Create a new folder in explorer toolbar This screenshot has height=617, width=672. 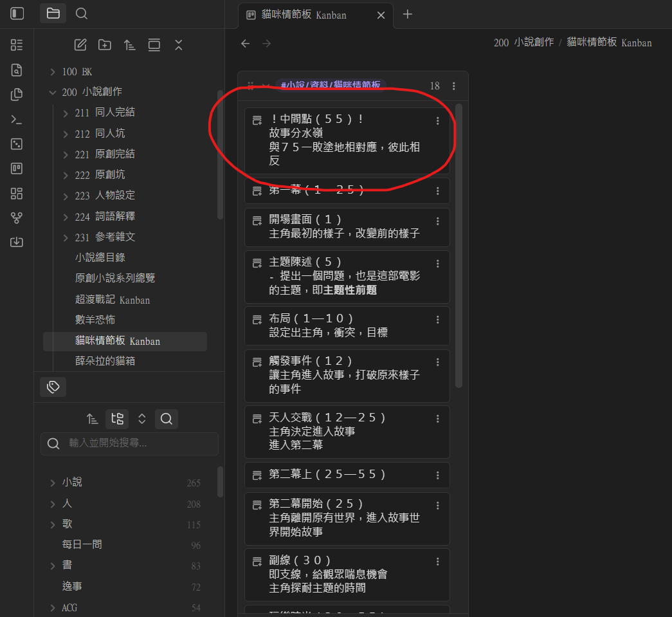point(105,44)
